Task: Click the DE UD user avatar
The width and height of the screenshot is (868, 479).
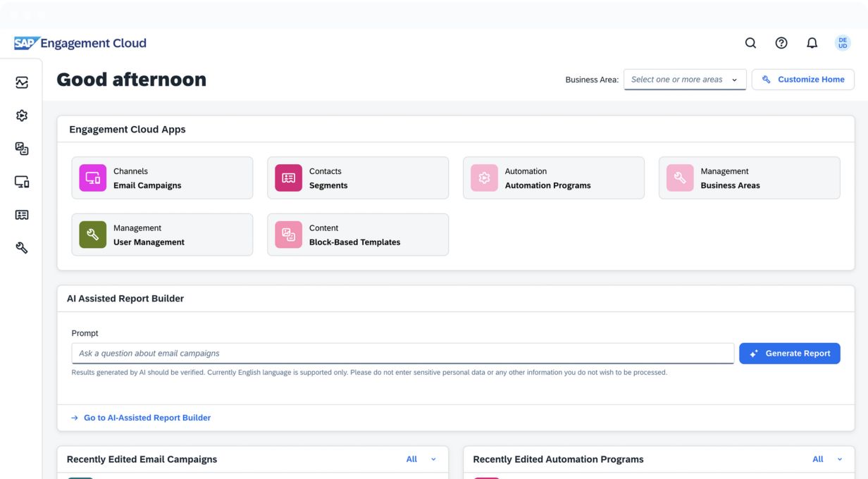Action: click(x=843, y=43)
